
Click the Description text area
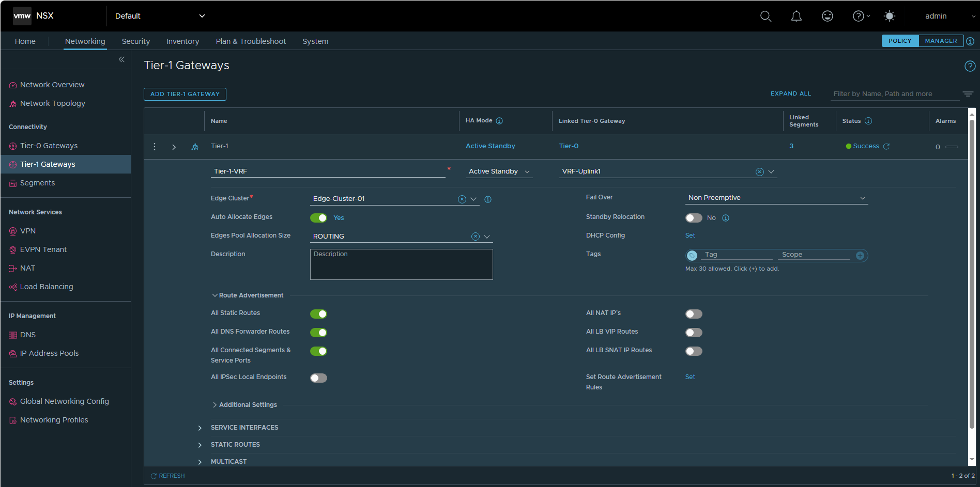(x=401, y=264)
